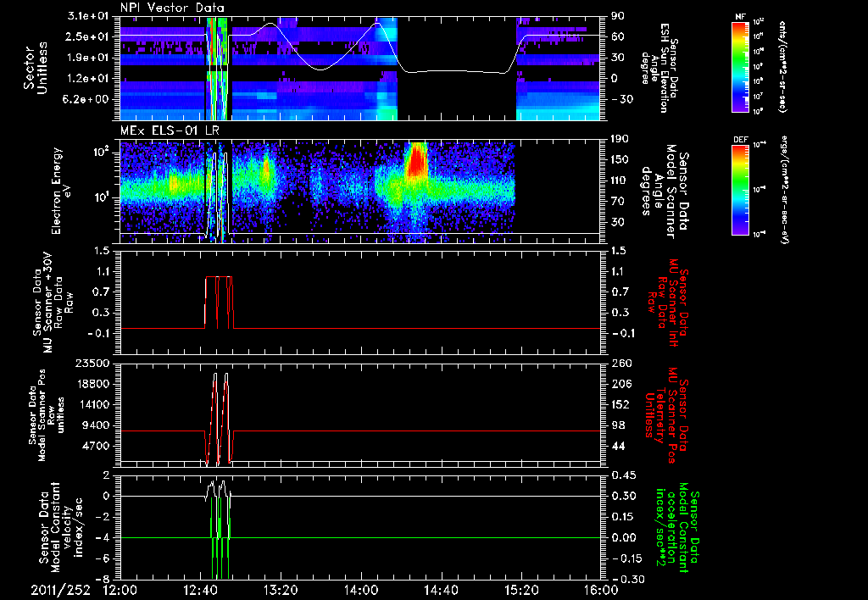The width and height of the screenshot is (868, 600).
Task: Click the "206" telemetry tick value
Action: point(620,384)
